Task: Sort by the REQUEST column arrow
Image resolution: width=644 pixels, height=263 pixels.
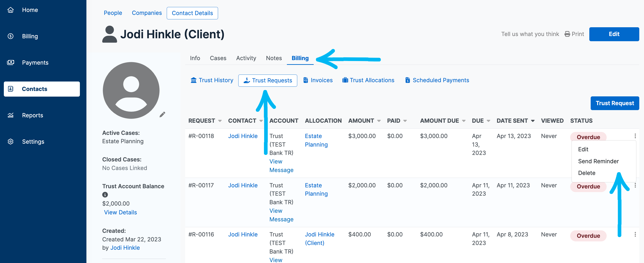Action: click(x=220, y=121)
